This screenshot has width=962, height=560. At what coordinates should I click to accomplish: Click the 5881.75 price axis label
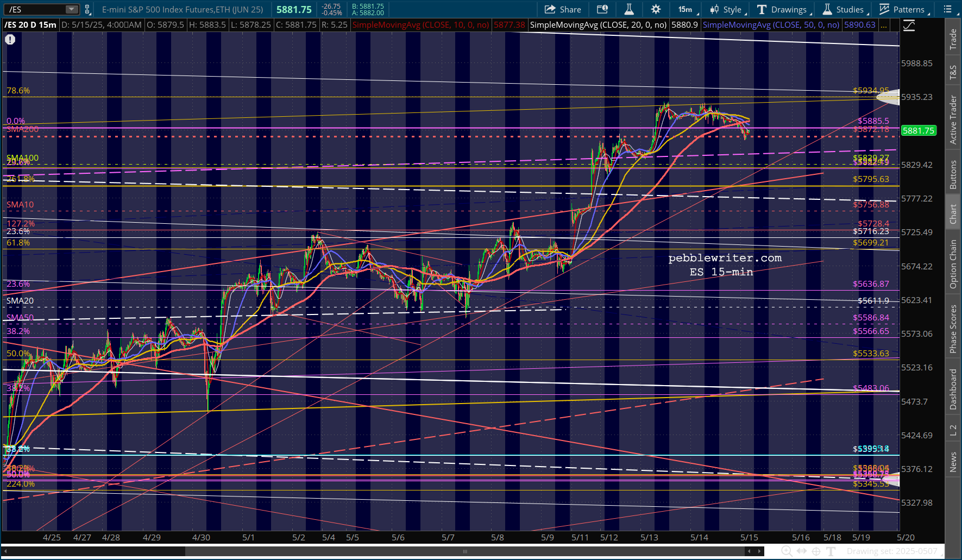click(x=918, y=130)
